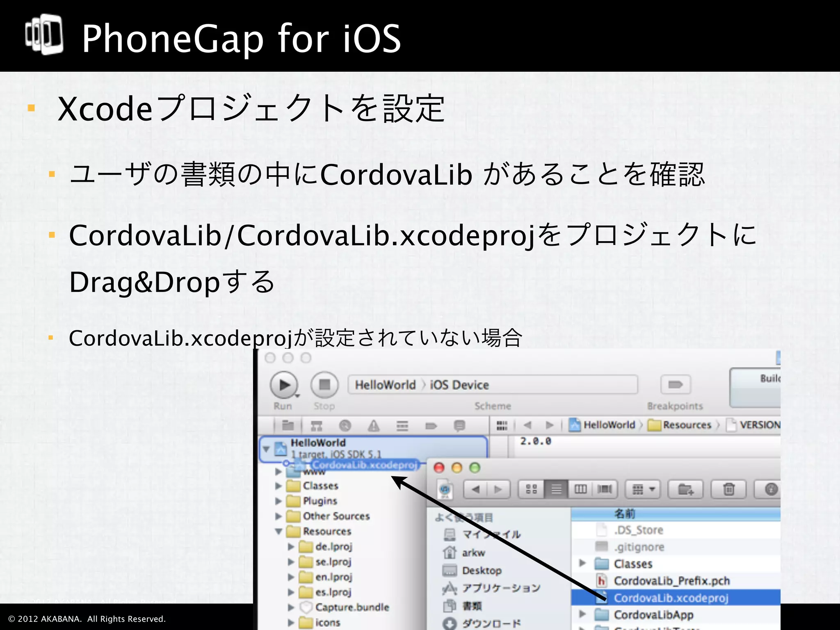840x630 pixels.
Task: Open the Symbol navigator icon
Action: tap(316, 426)
